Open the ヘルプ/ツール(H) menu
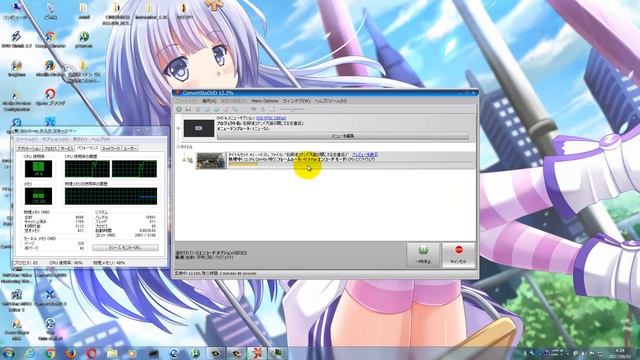 point(330,101)
